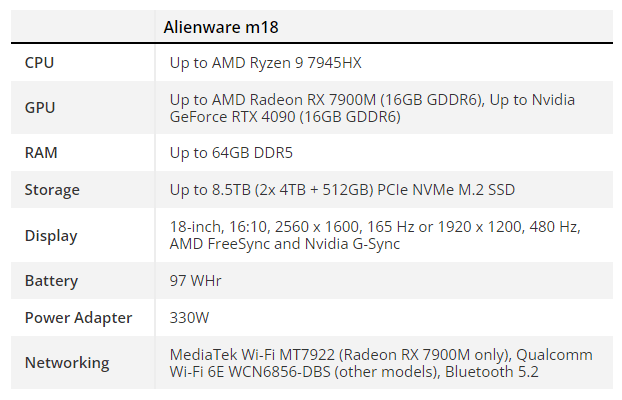Select the Battery row label
This screenshot has width=622, height=400.
point(51,281)
